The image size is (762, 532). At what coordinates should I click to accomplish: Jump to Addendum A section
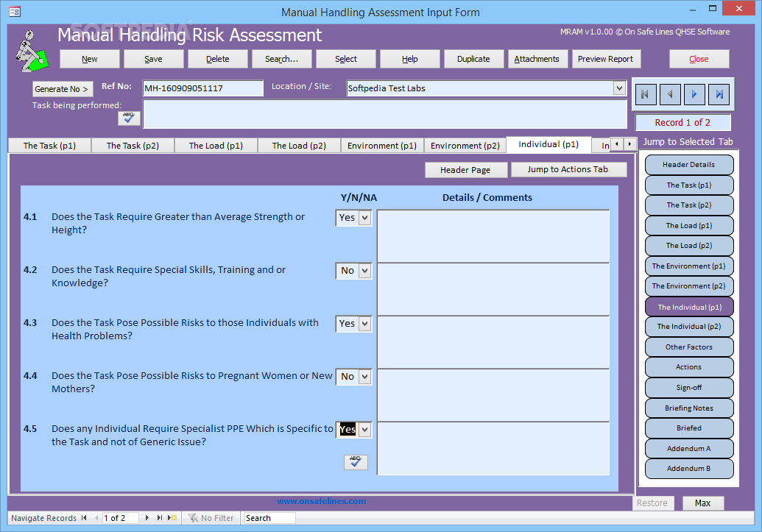(689, 448)
